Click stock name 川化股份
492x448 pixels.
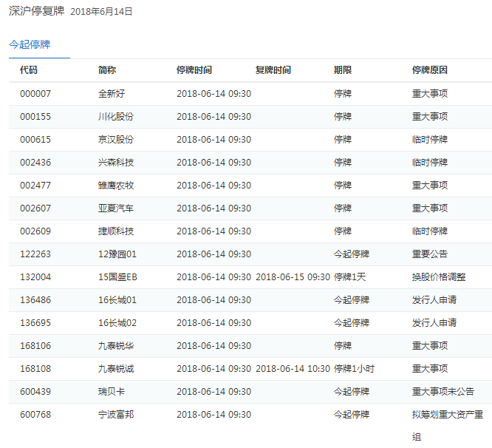point(116,117)
